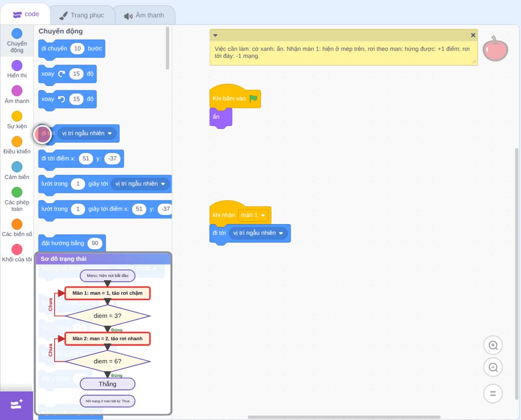The image size is (521, 420).
Task: Click x value 51 in 'lướt trong' block
Action: (139, 209)
